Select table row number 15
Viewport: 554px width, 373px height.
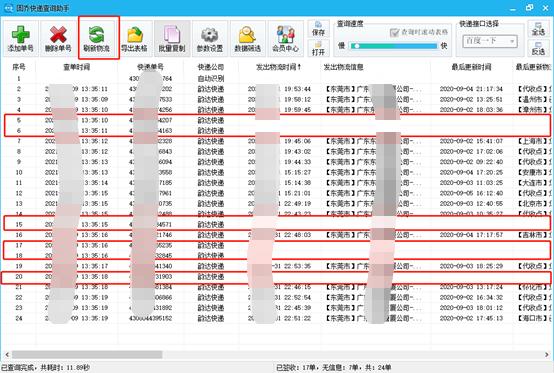(x=277, y=224)
